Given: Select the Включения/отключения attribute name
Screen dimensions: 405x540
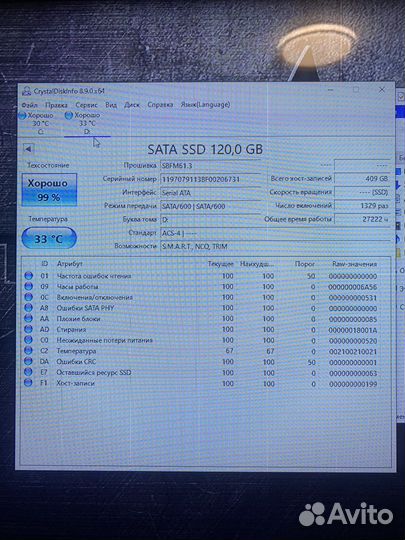Looking at the screenshot, I should (94, 297).
